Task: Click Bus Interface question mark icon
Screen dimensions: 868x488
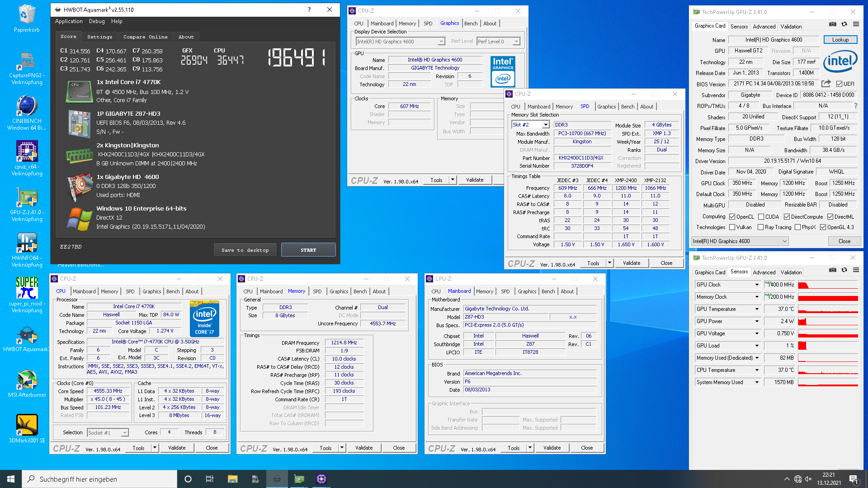Action: point(855,106)
